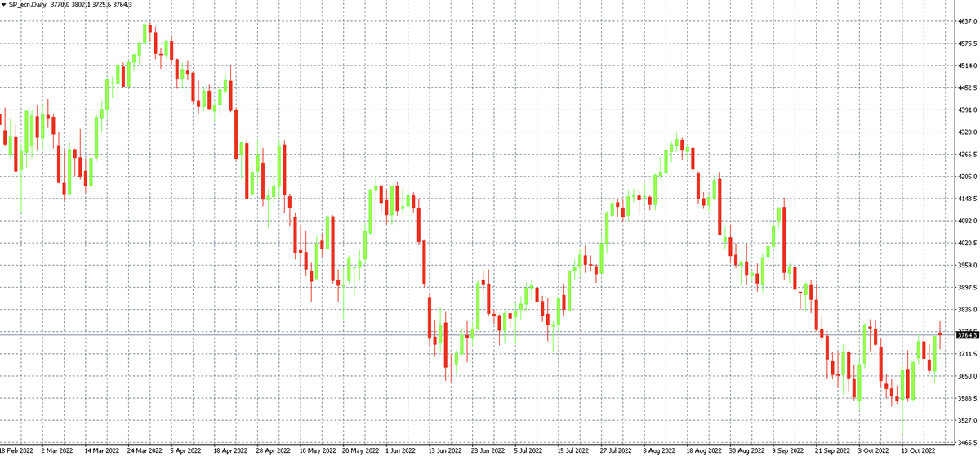Click the 3897.5 price scale label
This screenshot has width=980, height=457.
coord(966,287)
